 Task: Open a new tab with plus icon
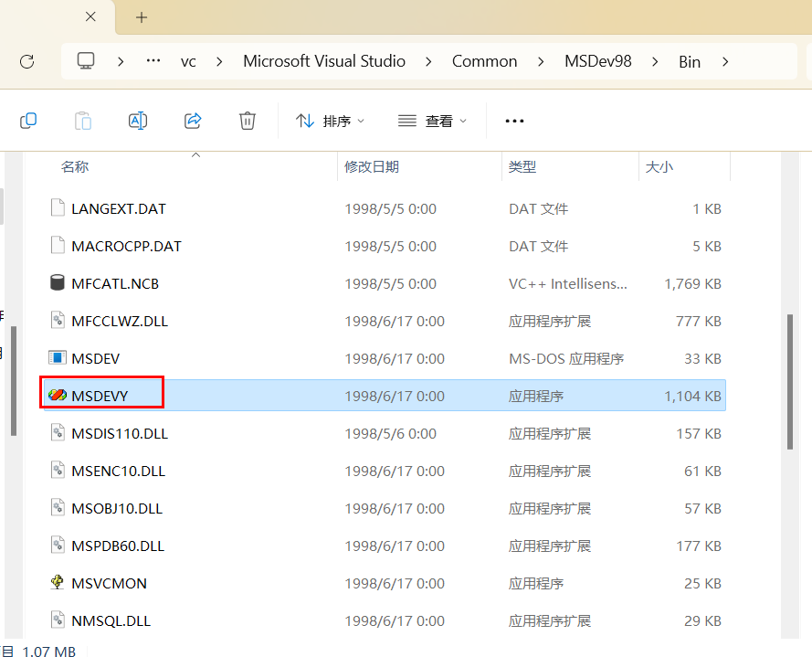(142, 17)
